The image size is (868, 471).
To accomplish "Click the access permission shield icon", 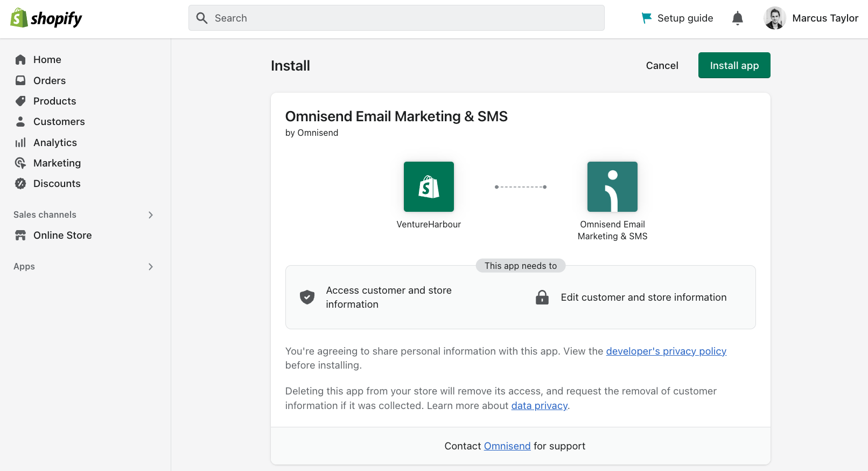I will pyautogui.click(x=307, y=297).
